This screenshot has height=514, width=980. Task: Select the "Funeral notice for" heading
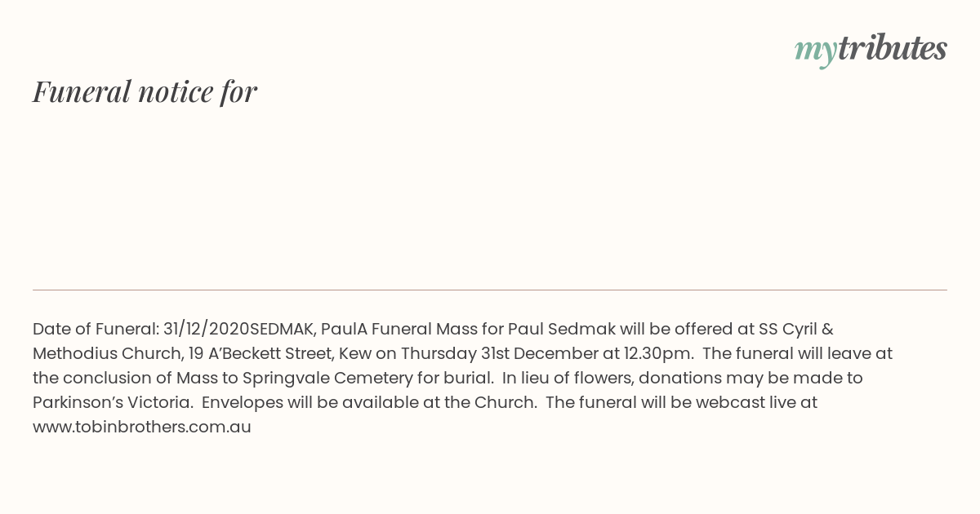pyautogui.click(x=145, y=91)
